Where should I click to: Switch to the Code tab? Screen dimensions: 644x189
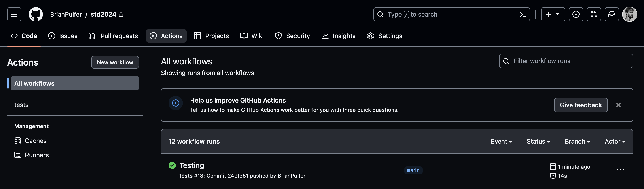tap(24, 36)
